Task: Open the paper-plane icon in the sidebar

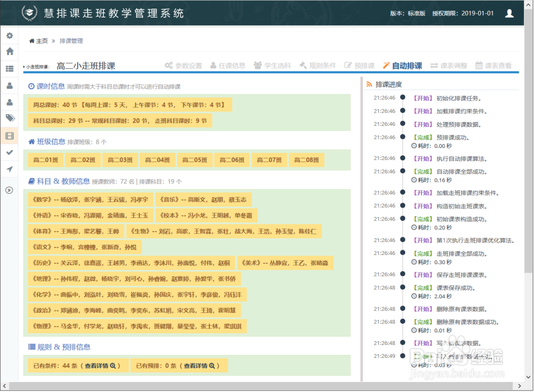Action: pos(10,169)
